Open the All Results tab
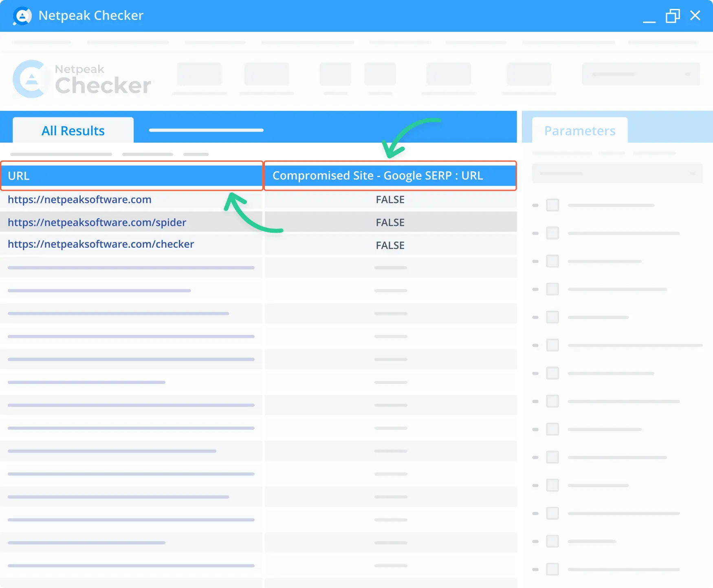 pyautogui.click(x=73, y=130)
